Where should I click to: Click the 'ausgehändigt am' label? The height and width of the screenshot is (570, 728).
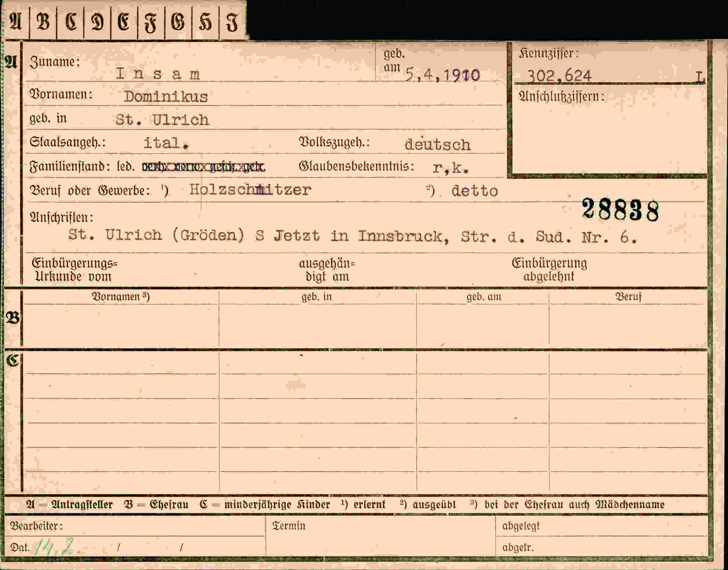(x=327, y=270)
